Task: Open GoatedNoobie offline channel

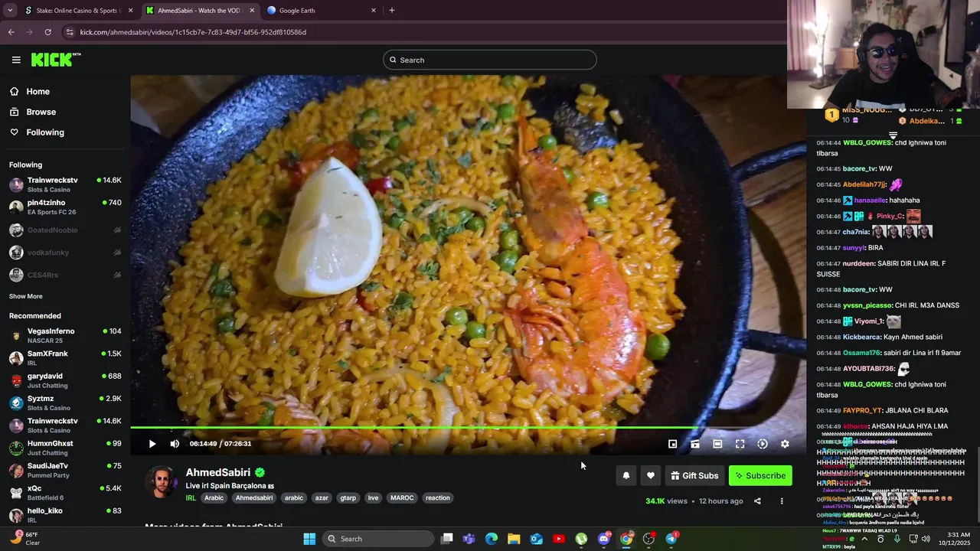Action: tap(65, 230)
